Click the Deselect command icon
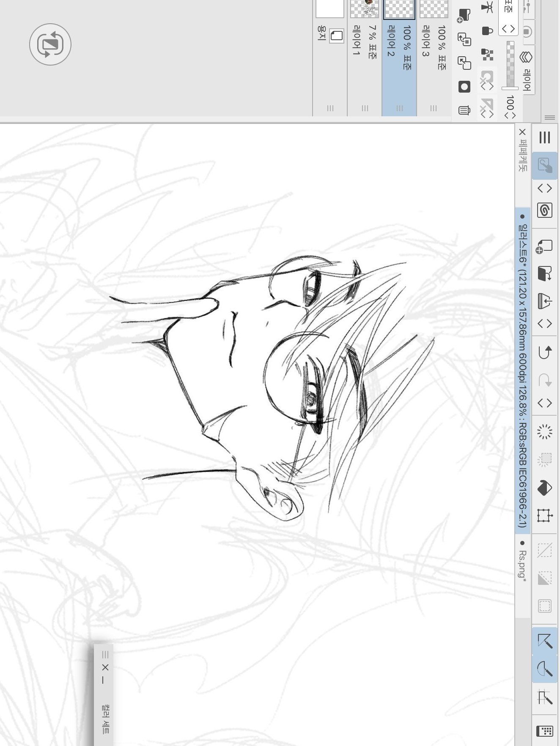Viewport: 560px width, 746px height. click(545, 551)
